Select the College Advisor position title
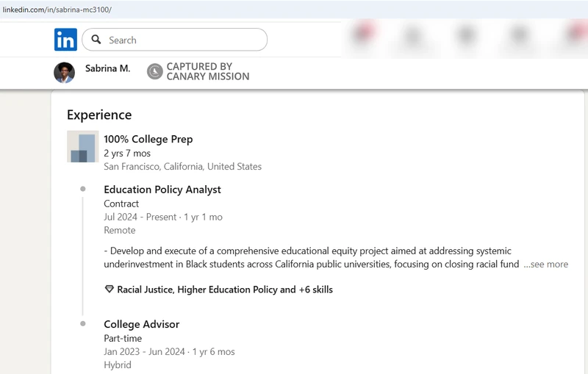588x374 pixels. 141,324
